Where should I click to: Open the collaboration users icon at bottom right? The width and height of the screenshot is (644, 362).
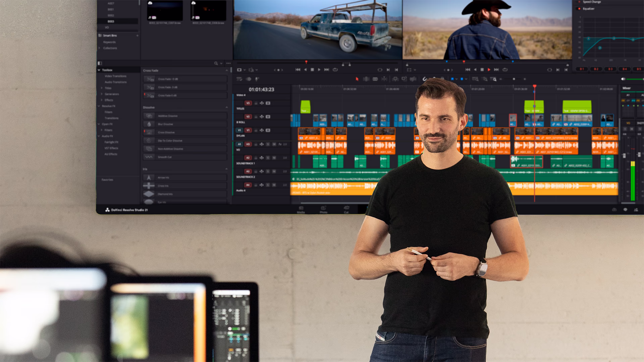(636, 209)
